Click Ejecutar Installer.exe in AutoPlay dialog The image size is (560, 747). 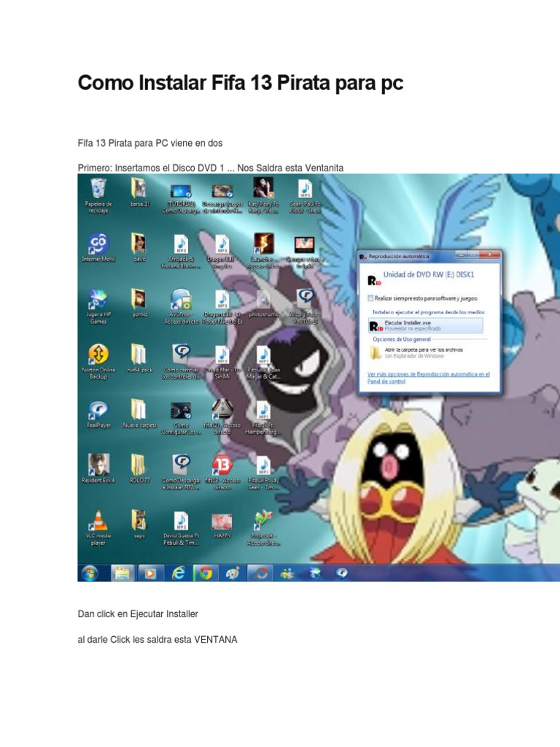coord(426,325)
